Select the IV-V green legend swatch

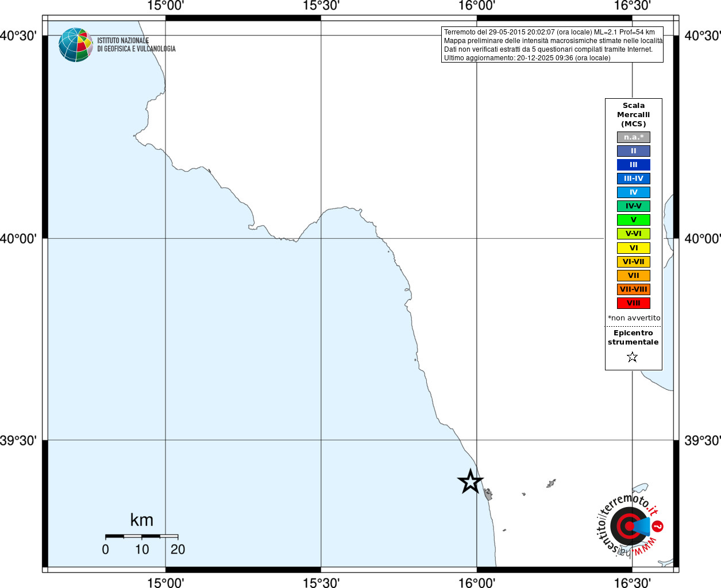click(634, 206)
